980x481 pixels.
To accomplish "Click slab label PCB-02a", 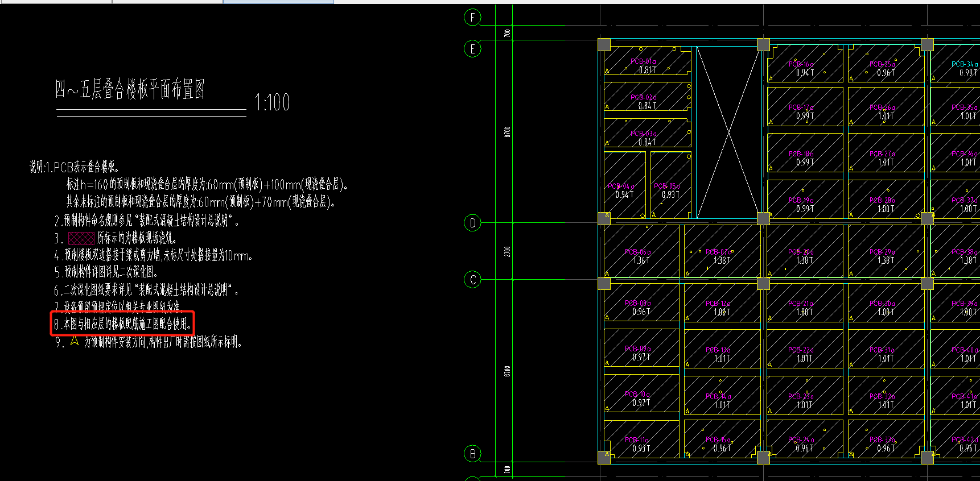I will 644,97.
